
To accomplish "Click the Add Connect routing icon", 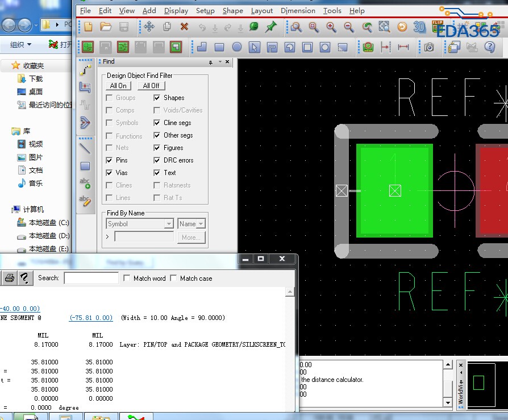I will tap(85, 70).
